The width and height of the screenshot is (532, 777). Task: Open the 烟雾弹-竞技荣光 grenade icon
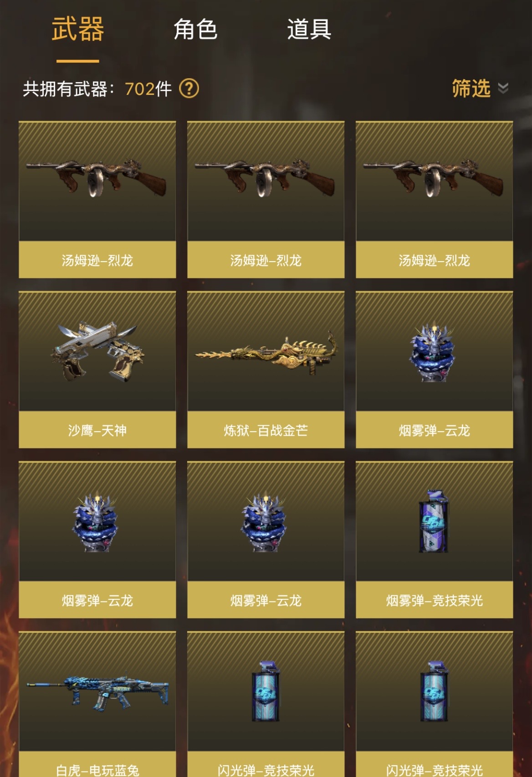[434, 521]
